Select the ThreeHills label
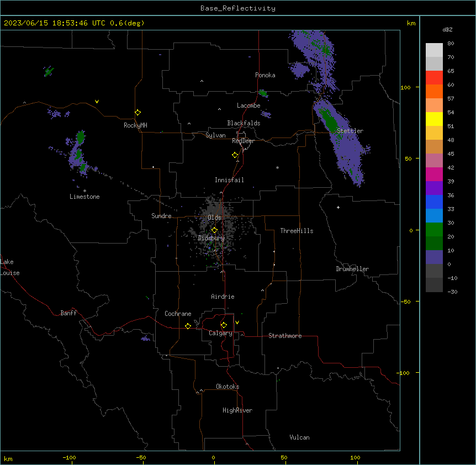 coord(297,231)
